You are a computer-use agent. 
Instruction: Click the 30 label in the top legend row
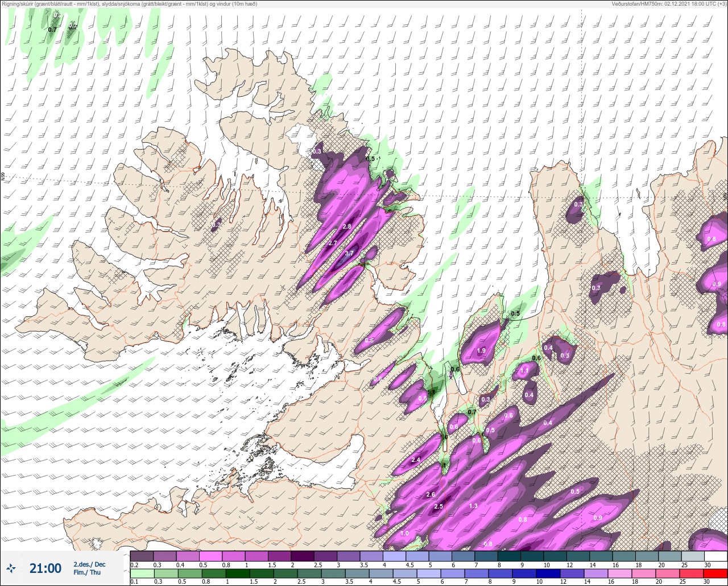pos(707,564)
